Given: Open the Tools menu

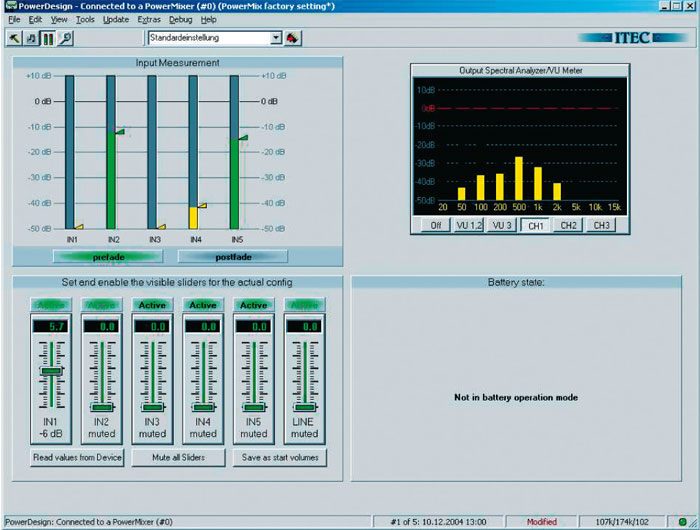Looking at the screenshot, I should pos(85,19).
